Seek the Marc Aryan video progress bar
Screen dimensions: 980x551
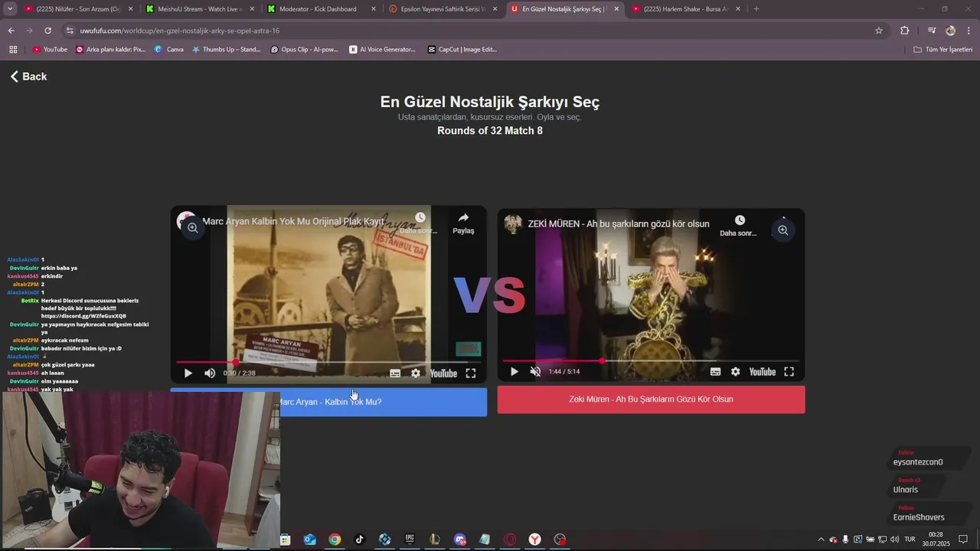(328, 362)
